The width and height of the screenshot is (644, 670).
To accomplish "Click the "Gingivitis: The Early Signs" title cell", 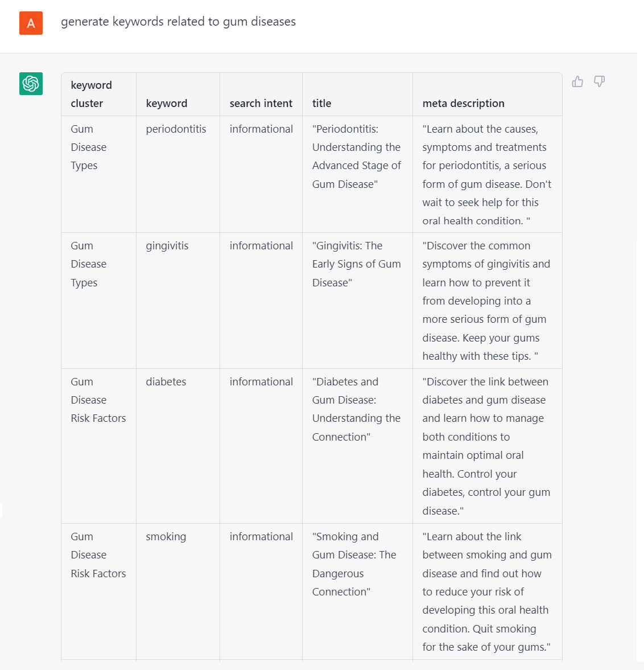I will click(356, 264).
